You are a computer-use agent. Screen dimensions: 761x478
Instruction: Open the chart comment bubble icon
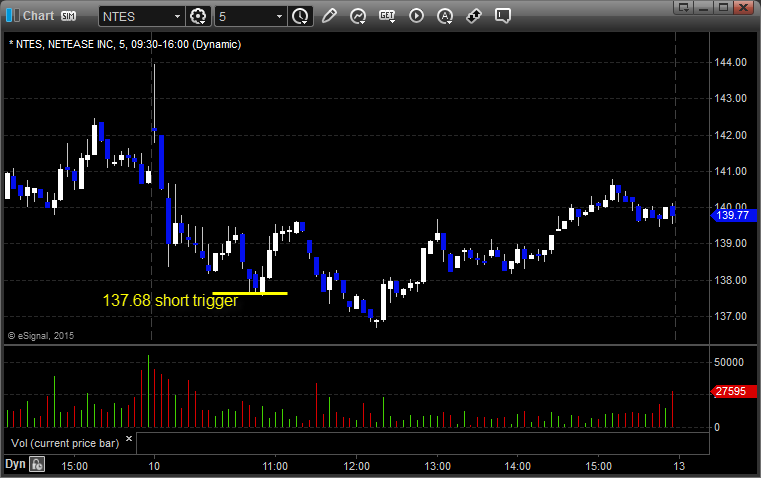point(503,16)
